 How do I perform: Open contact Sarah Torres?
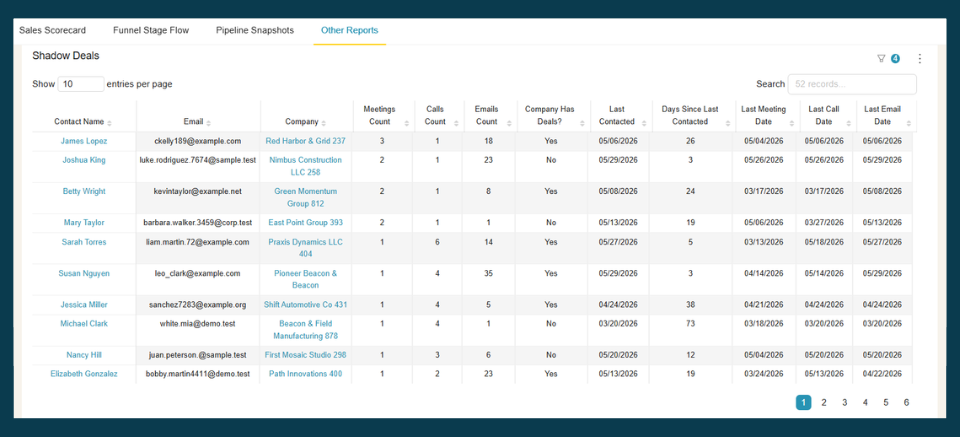tap(84, 242)
